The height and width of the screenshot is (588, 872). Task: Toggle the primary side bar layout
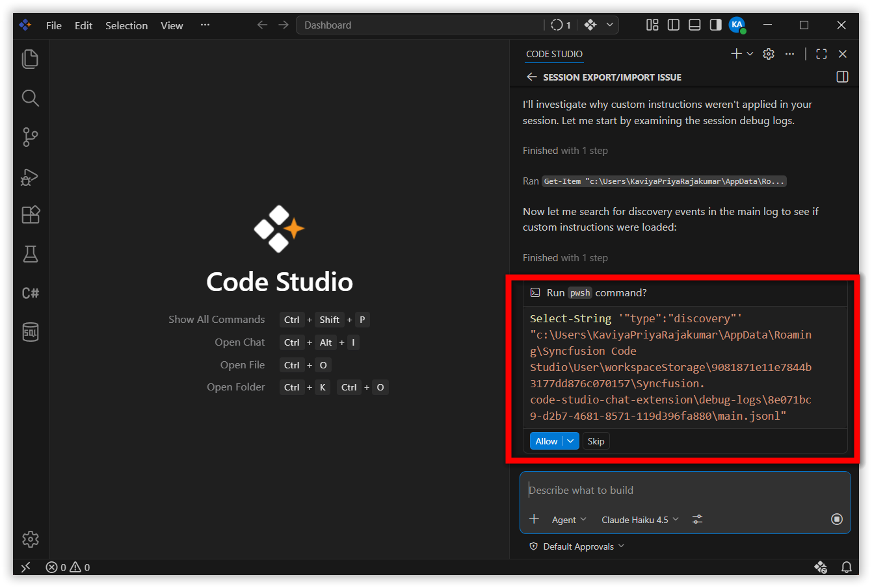pyautogui.click(x=674, y=25)
